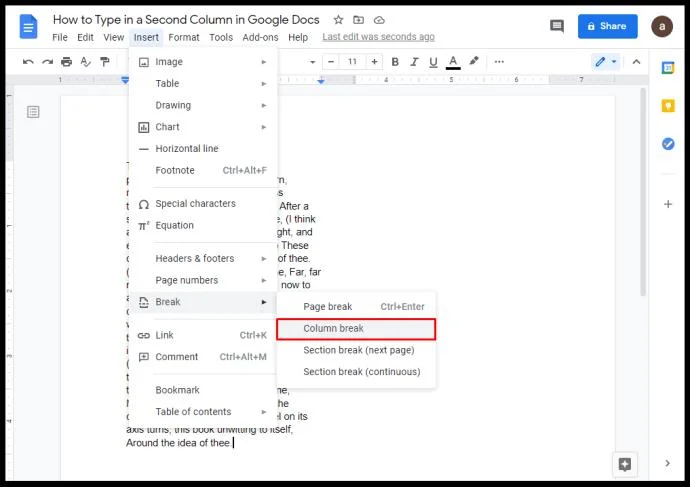Open Google Calendar in side panel
Screen dimensions: 690x487
(x=668, y=68)
